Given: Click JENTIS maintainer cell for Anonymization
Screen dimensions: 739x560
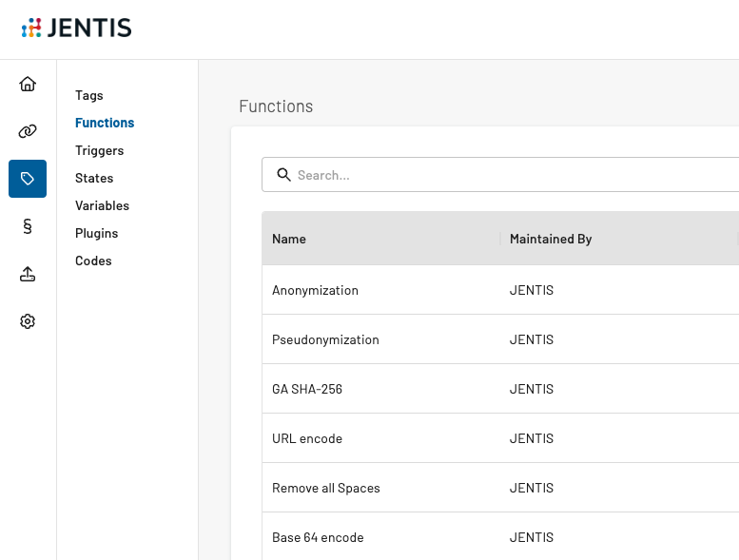Looking at the screenshot, I should point(532,290).
